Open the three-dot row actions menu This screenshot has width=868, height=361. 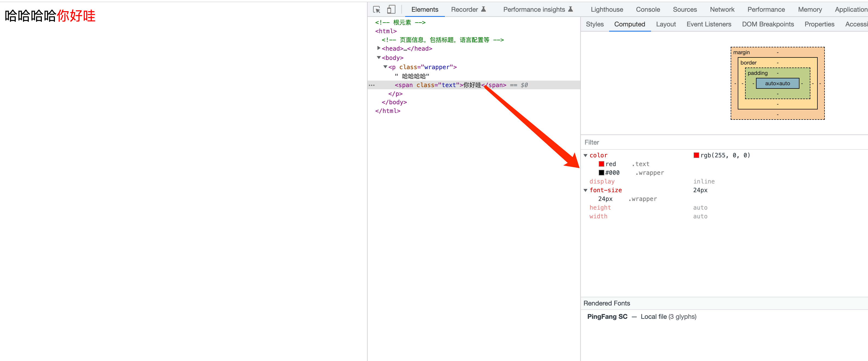click(x=372, y=85)
